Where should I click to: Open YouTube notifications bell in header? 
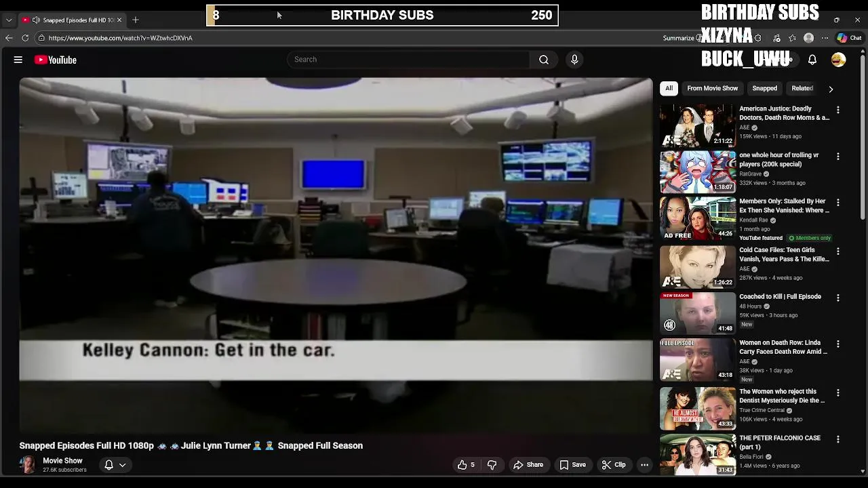[812, 60]
